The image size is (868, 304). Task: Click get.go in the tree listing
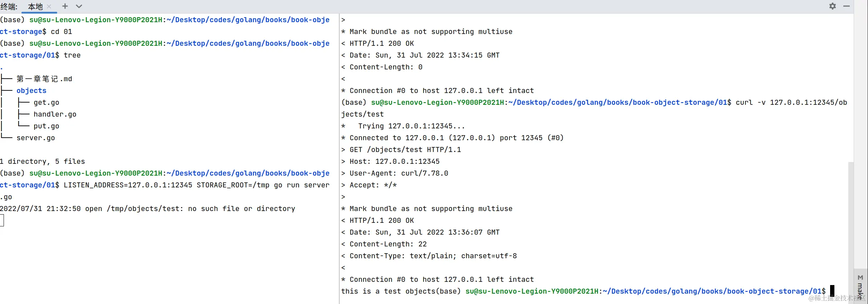pyautogui.click(x=46, y=102)
